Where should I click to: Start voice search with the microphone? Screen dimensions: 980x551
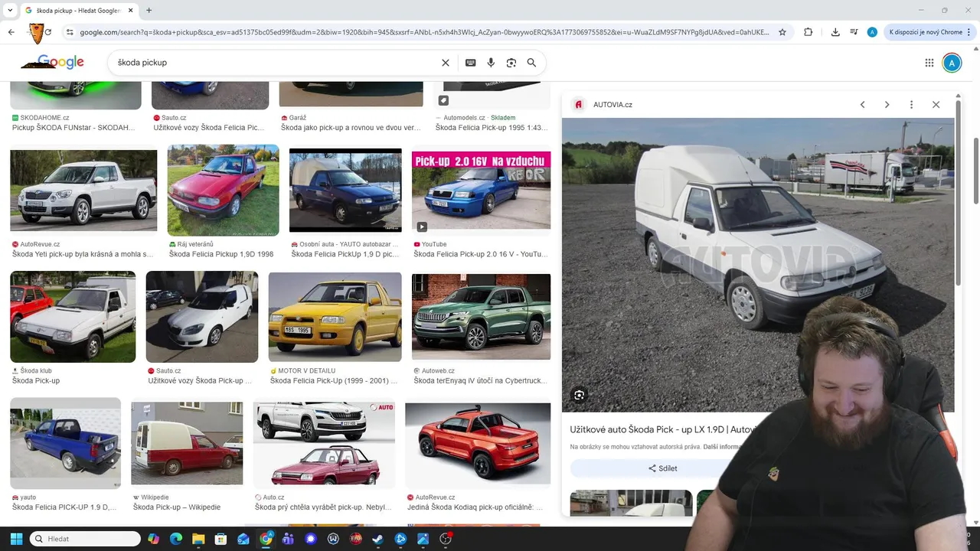click(491, 63)
